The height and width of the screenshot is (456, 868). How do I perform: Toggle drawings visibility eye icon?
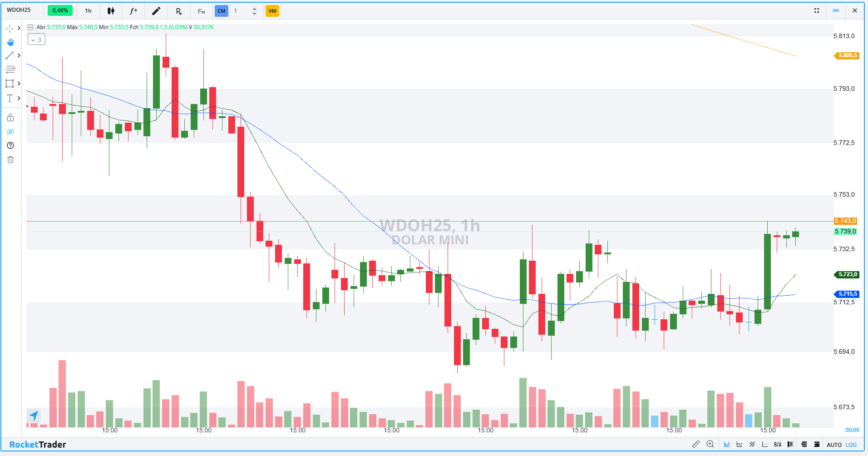(10, 132)
